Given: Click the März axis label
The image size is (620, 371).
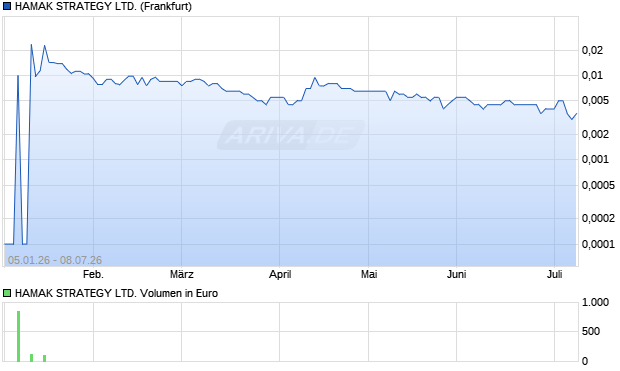Looking at the screenshot, I should (181, 274).
